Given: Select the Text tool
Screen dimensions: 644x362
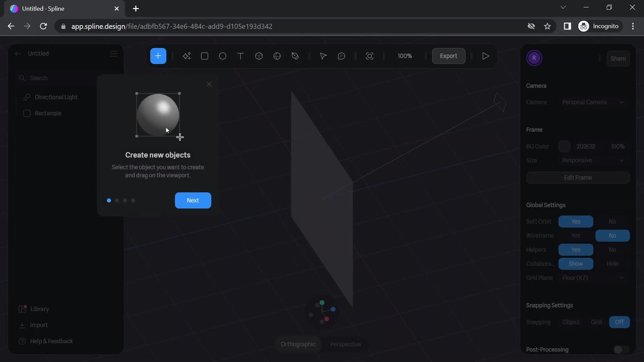Looking at the screenshot, I should pos(240,56).
